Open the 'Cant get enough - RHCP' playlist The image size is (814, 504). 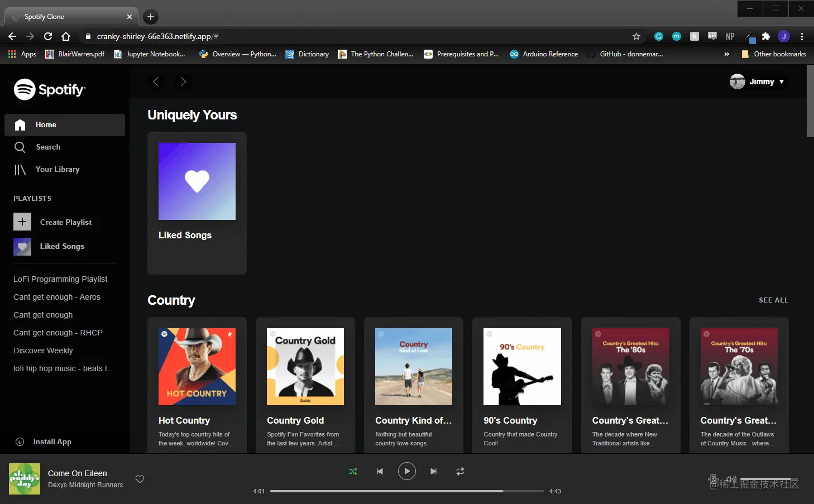click(x=58, y=333)
